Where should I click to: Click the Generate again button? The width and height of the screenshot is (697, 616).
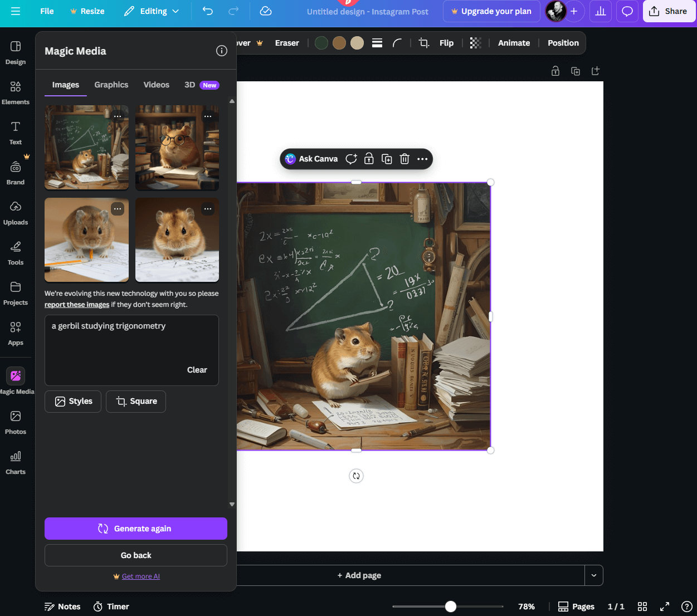pos(135,528)
